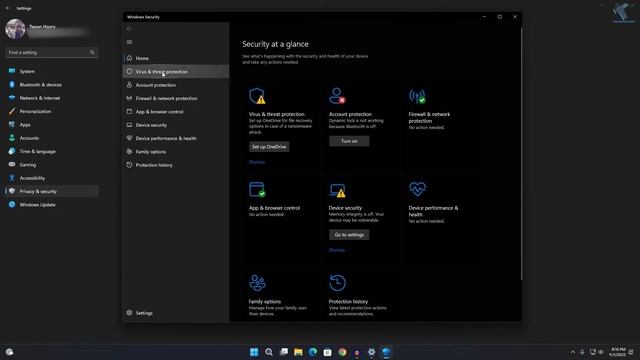The image size is (640, 360).
Task: Click Go to settings under Device security
Action: [349, 235]
